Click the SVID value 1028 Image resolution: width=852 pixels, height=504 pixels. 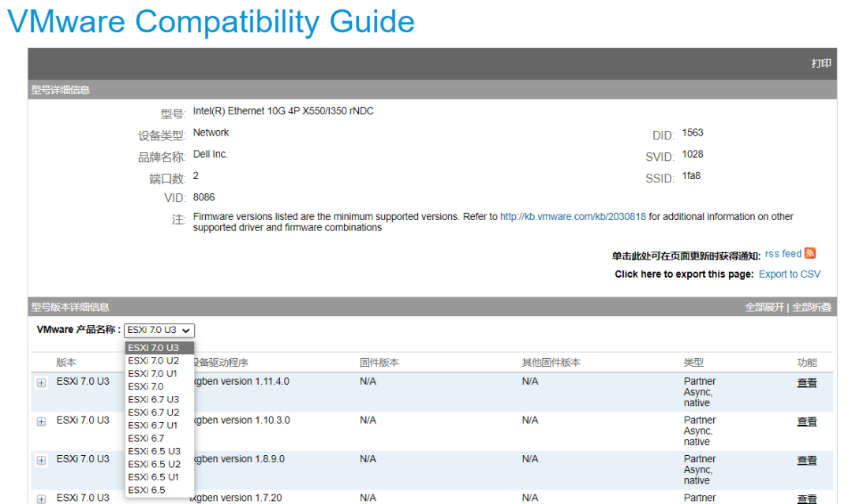point(693,155)
